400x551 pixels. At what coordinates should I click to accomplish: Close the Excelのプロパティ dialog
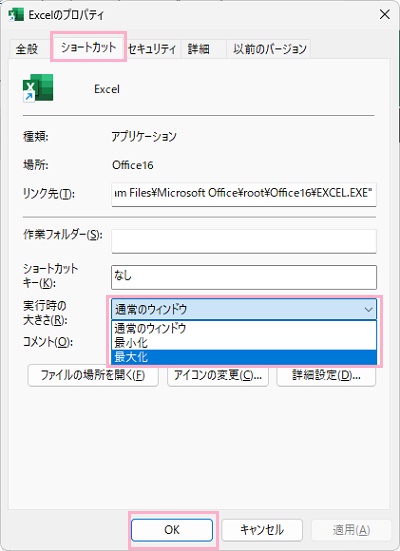pyautogui.click(x=385, y=15)
